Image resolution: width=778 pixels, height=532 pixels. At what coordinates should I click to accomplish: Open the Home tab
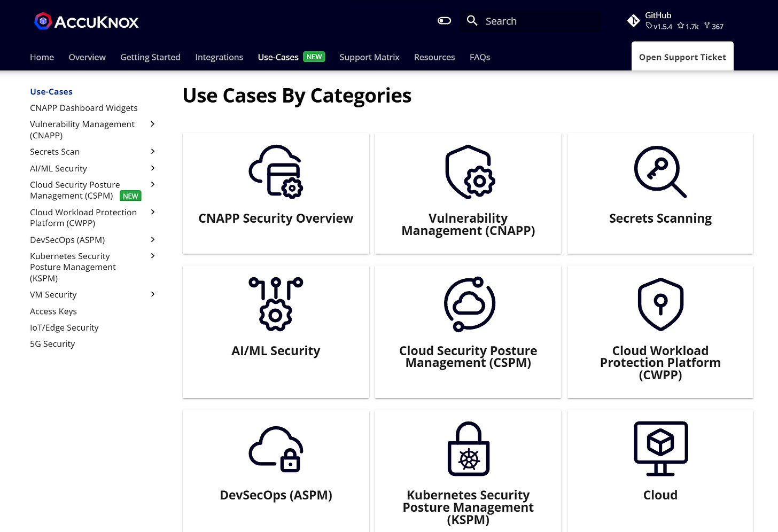[42, 57]
